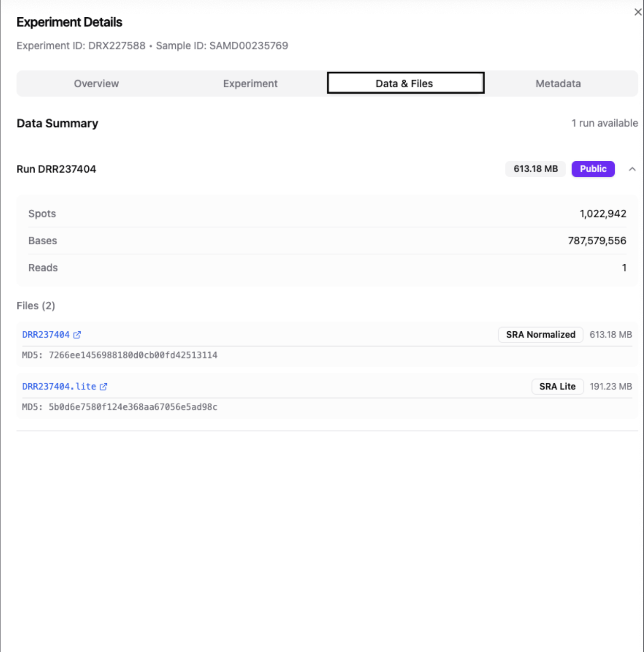Click the Bases value 787,579,556
The width and height of the screenshot is (644, 652).
click(x=597, y=241)
